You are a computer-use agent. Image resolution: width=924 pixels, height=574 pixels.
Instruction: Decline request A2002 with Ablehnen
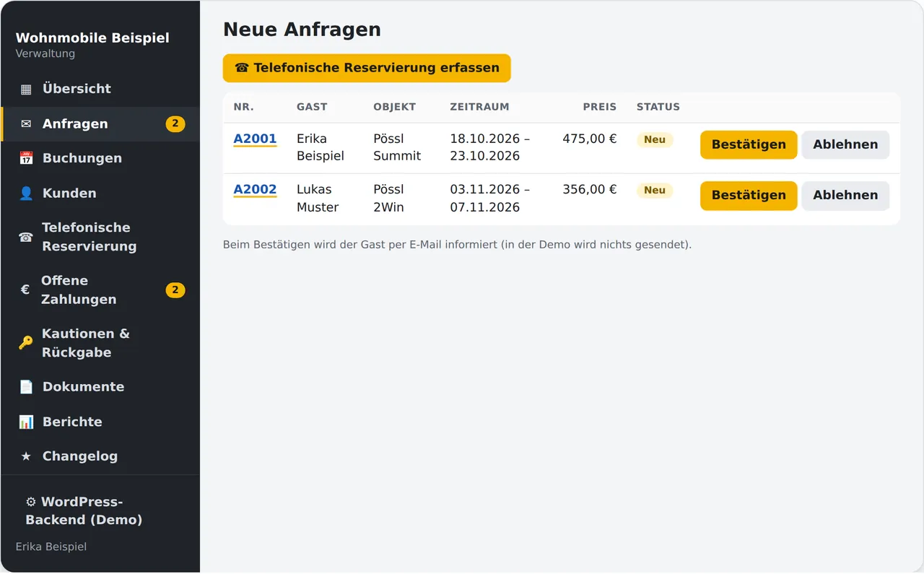click(845, 195)
